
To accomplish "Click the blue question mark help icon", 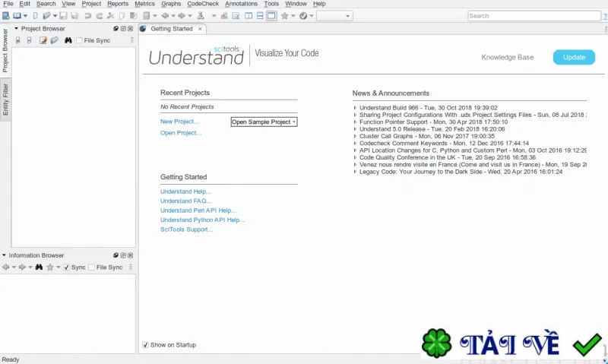I will [x=605, y=16].
